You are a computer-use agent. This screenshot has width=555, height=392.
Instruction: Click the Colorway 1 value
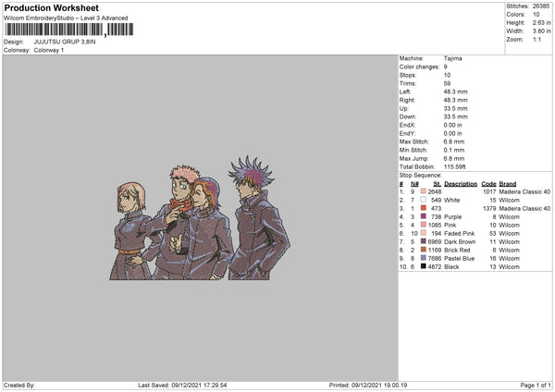[x=49, y=50]
